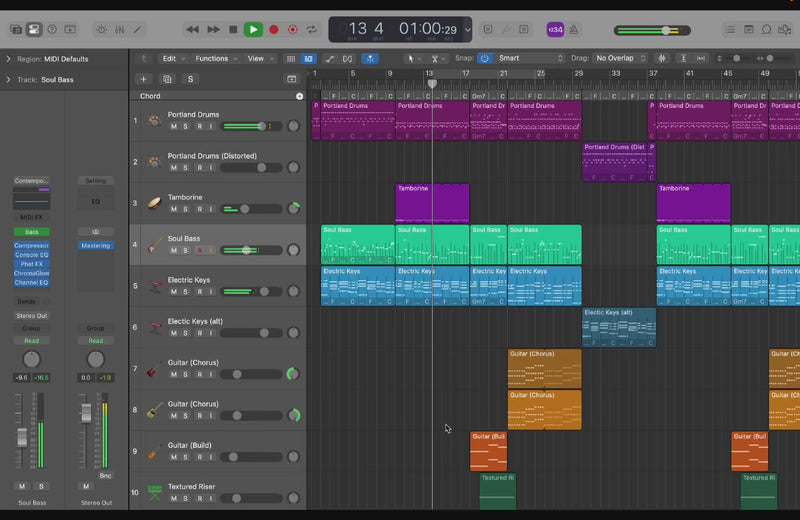800x520 pixels.
Task: Open the Drag No Overlap dropdown
Action: [x=620, y=58]
